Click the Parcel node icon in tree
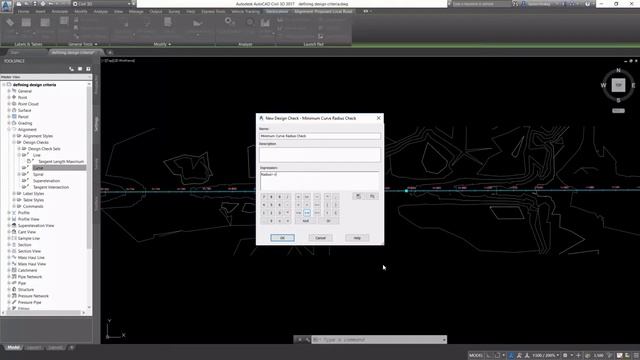 [x=14, y=116]
